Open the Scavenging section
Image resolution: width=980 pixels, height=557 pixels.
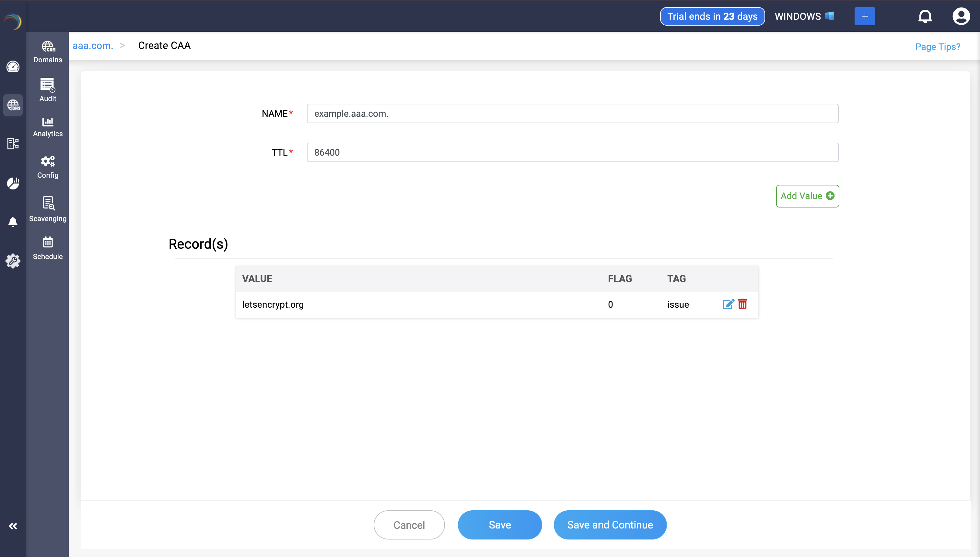[48, 208]
